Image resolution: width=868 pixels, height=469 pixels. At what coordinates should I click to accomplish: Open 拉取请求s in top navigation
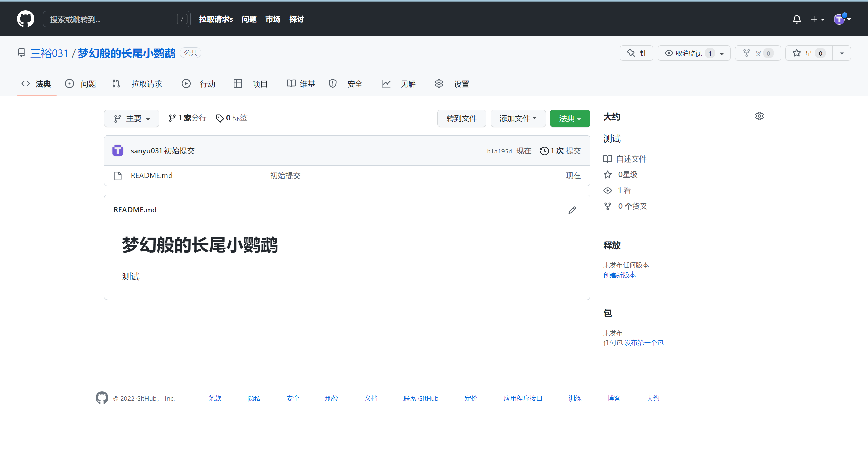(x=216, y=19)
